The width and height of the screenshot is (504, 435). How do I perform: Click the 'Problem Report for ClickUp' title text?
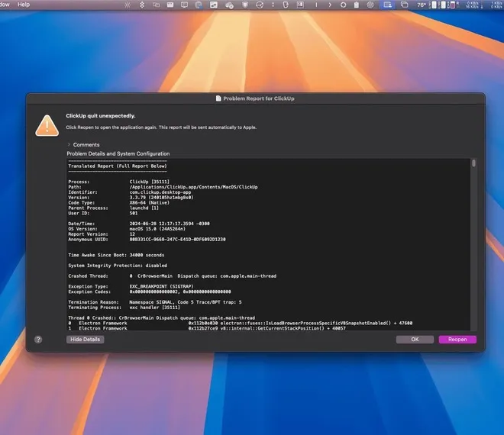point(259,98)
